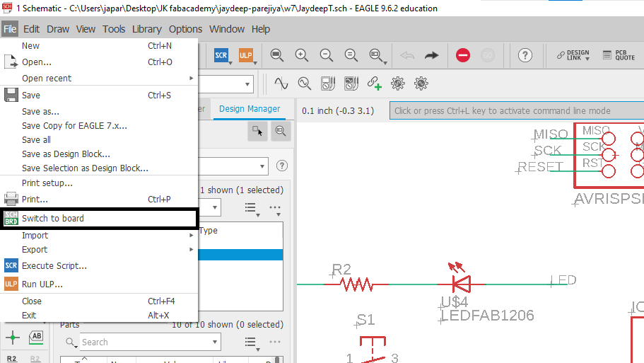Open the Tools menu

(114, 29)
